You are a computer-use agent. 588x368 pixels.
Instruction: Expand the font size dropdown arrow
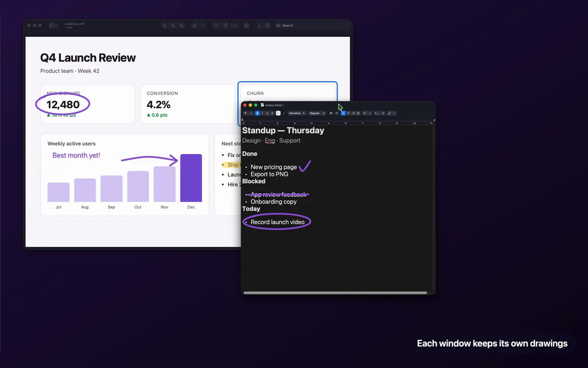337,113
